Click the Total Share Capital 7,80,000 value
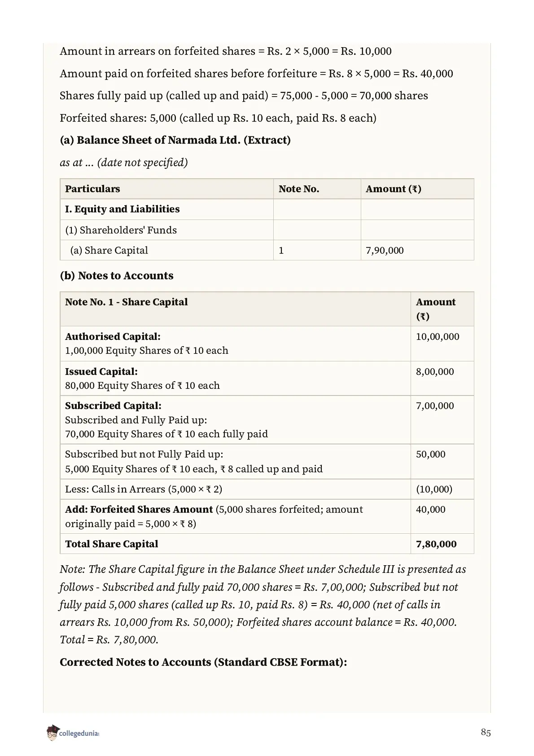This screenshot has height=756, width=534. point(436,544)
